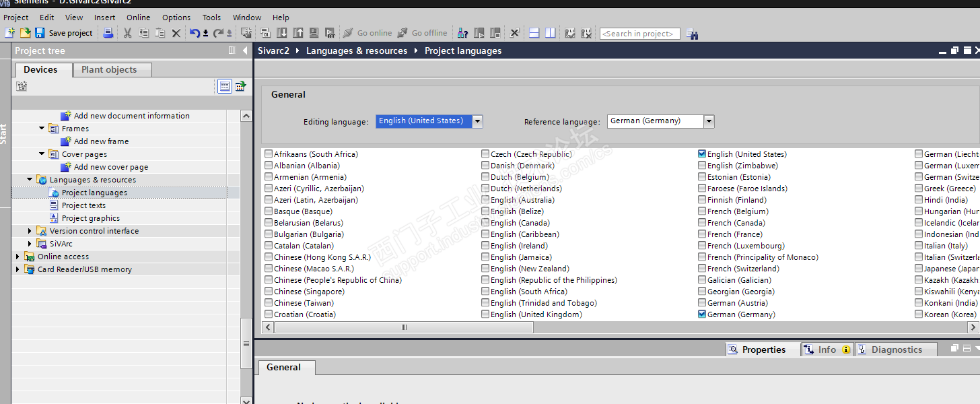
Task: Open the Edit menu
Action: [x=46, y=18]
